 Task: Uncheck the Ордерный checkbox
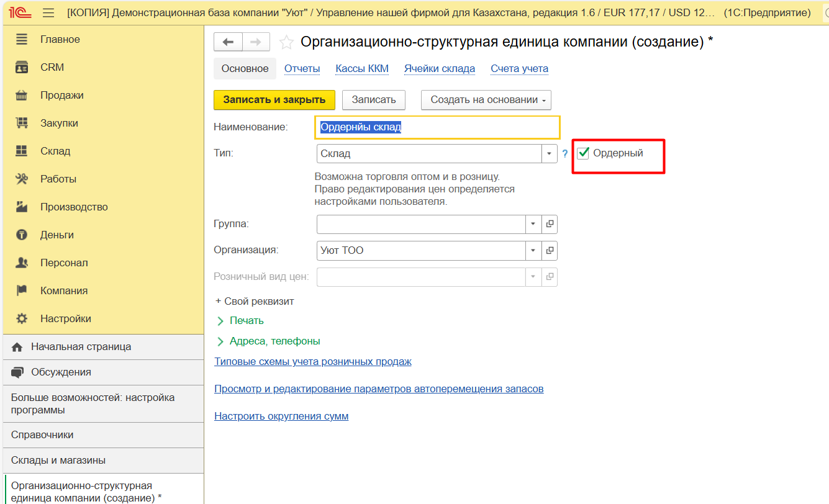pyautogui.click(x=583, y=153)
